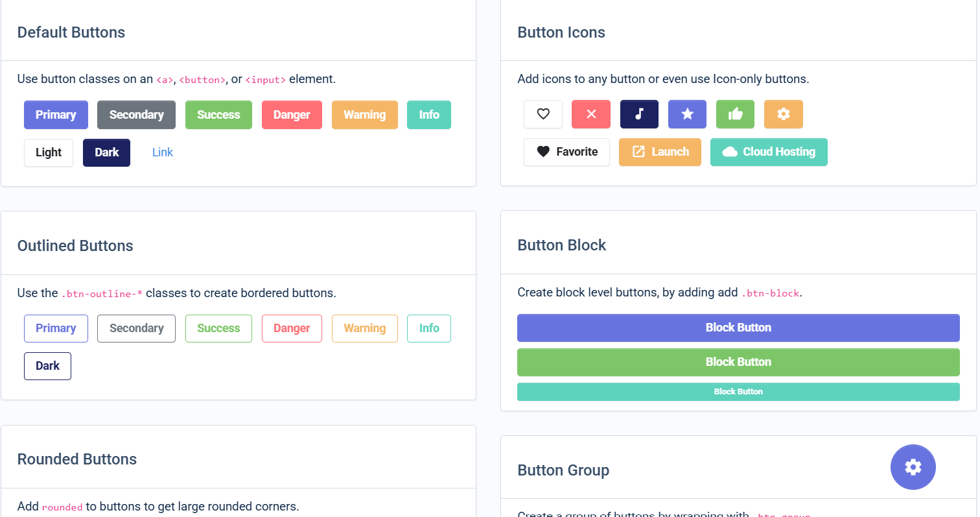The width and height of the screenshot is (980, 517).
Task: Click the Danger button under Default Buttons
Action: [292, 115]
